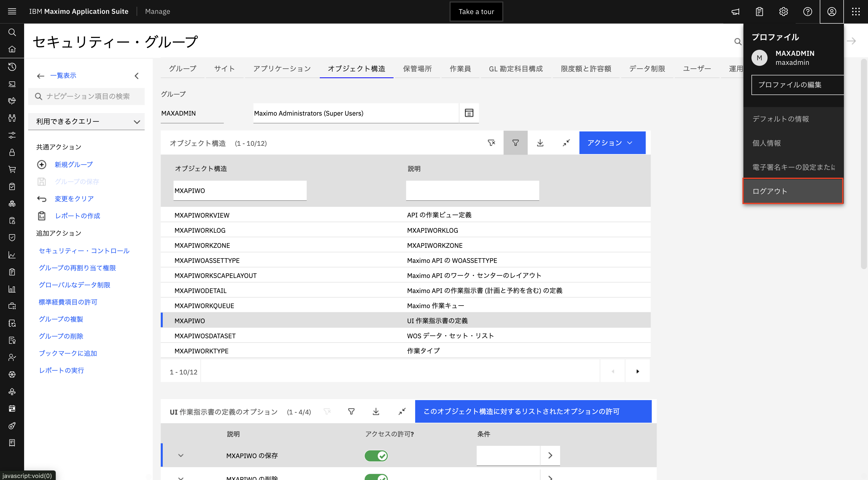This screenshot has width=868, height=480.
Task: Click the lock icon in the left sidebar
Action: pos(12,152)
